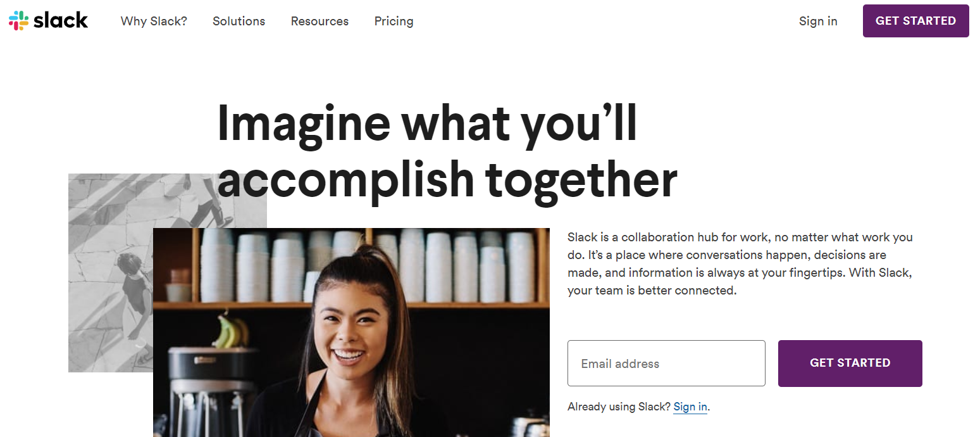
Task: Open the Why Slack? menu
Action: [154, 21]
